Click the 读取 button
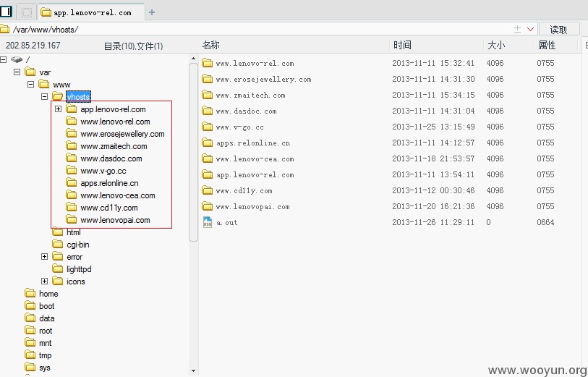This screenshot has height=377, width=588. tap(558, 29)
